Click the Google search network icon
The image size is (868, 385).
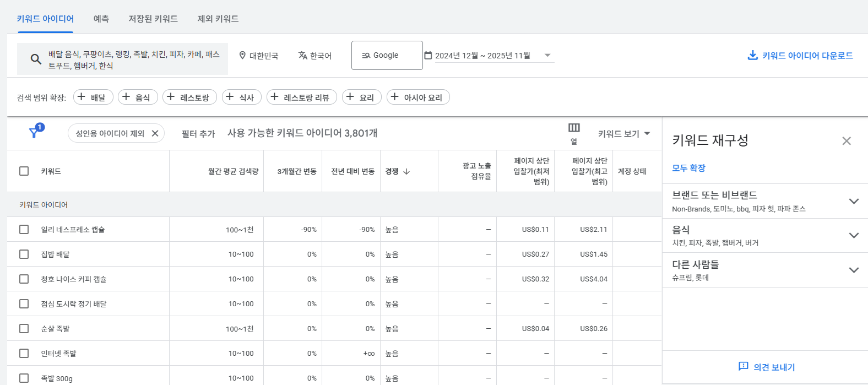[x=366, y=56]
